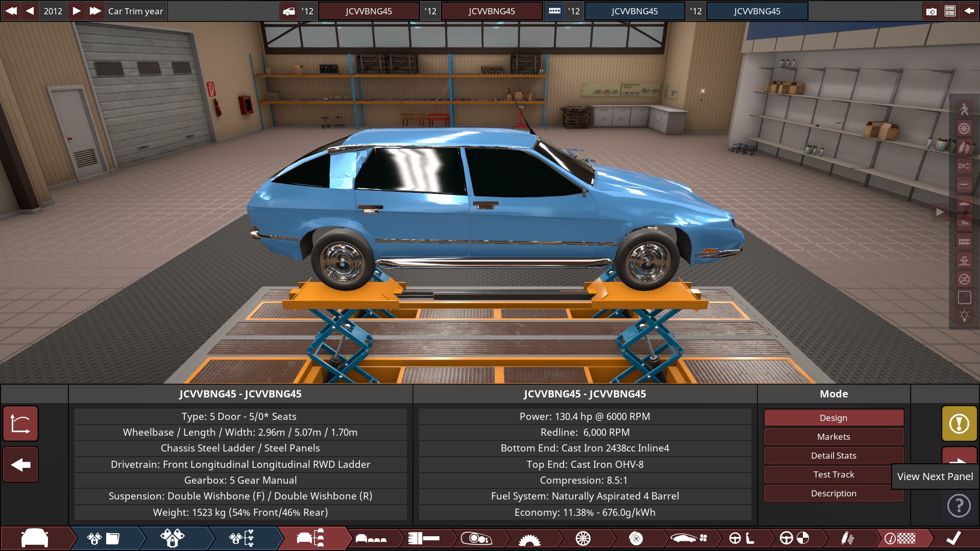Open gearbox drivetrain gear tab

tap(529, 538)
